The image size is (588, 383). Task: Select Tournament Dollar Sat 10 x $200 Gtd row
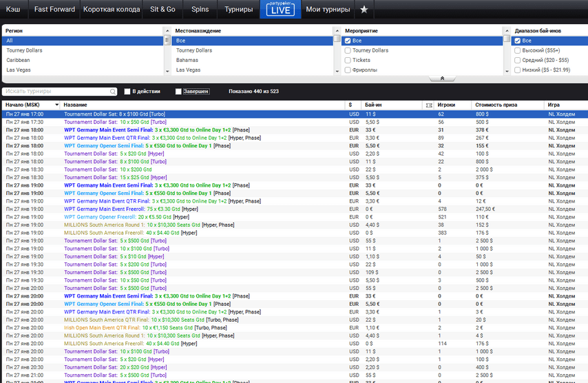295,169
